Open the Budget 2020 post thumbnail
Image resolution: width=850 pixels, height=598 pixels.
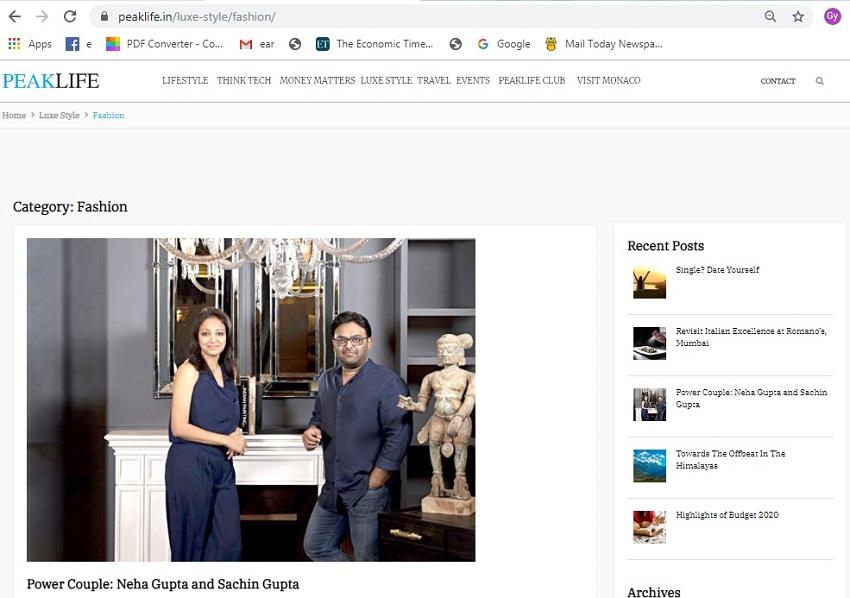(x=649, y=527)
